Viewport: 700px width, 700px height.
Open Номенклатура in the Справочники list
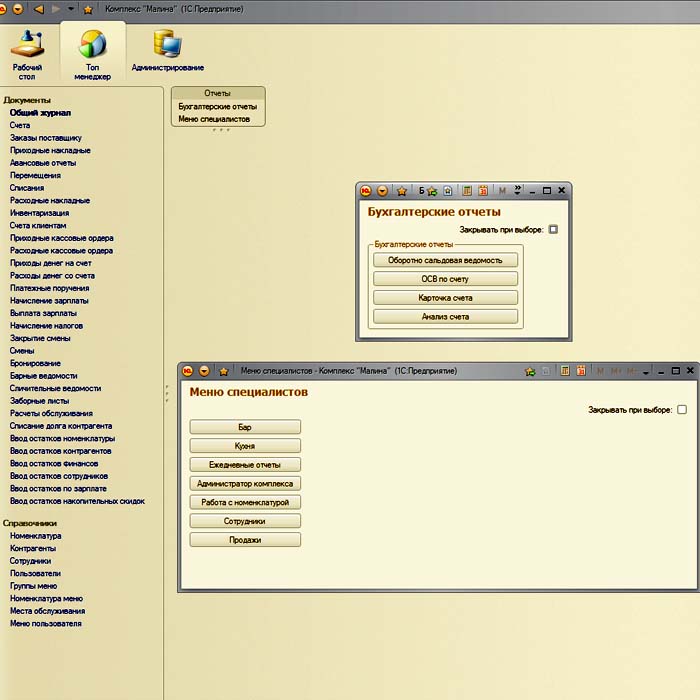click(x=35, y=536)
